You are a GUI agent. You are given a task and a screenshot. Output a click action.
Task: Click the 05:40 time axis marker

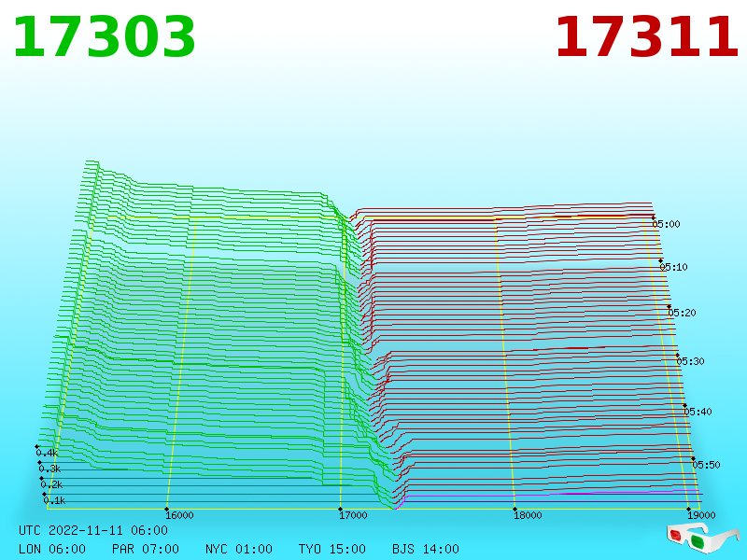coord(698,412)
